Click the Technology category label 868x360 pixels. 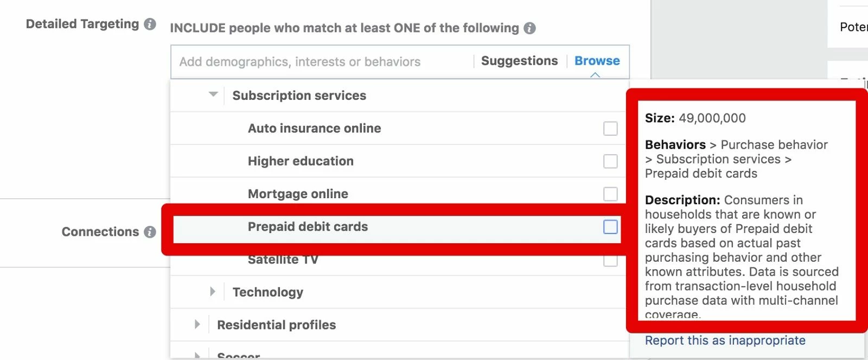point(267,292)
